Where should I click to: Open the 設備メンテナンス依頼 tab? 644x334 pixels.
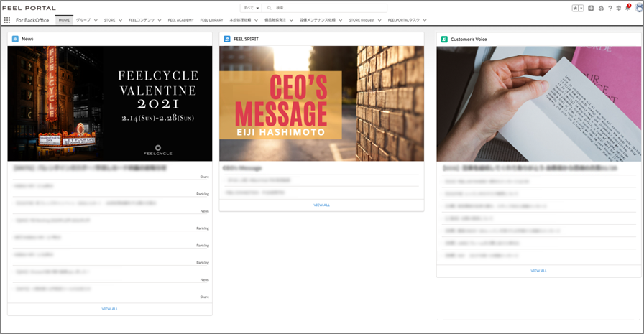click(x=318, y=19)
